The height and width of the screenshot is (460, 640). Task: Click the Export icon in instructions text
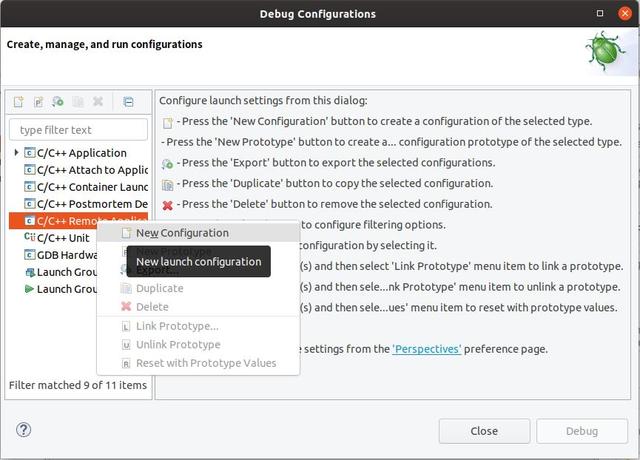pos(168,164)
